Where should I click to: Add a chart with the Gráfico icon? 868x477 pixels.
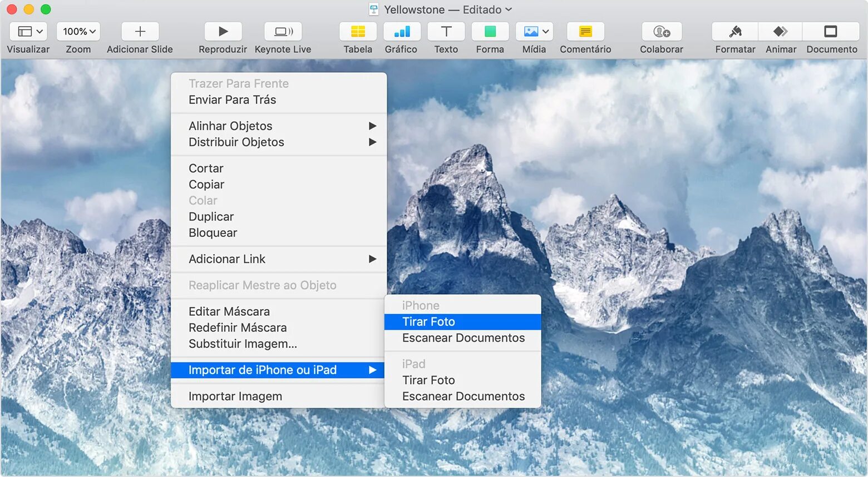[402, 32]
